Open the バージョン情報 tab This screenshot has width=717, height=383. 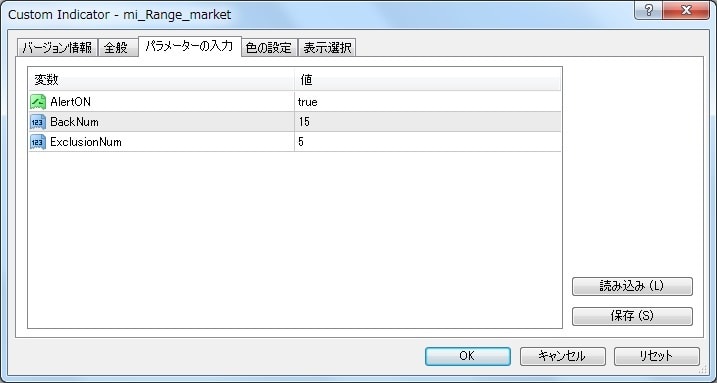coord(57,48)
